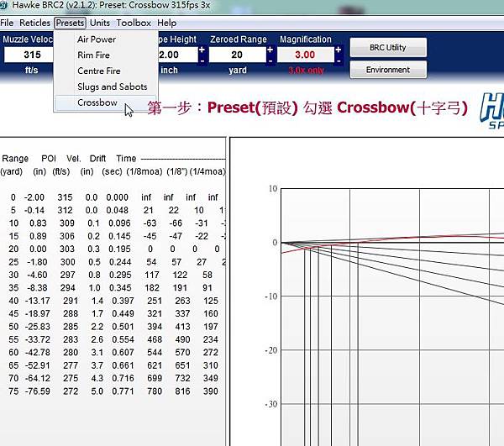Image resolution: width=504 pixels, height=446 pixels.
Task: Click POI value -13.17 in 40 yard row
Action: click(38, 301)
